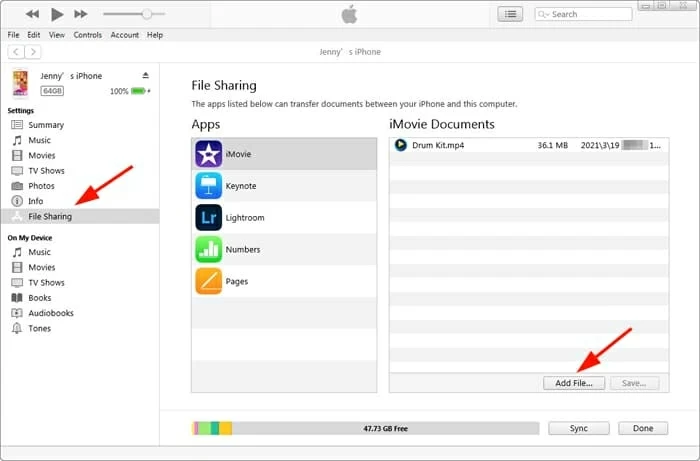Select the Lightroom app icon
This screenshot has width=700, height=461.
[208, 217]
